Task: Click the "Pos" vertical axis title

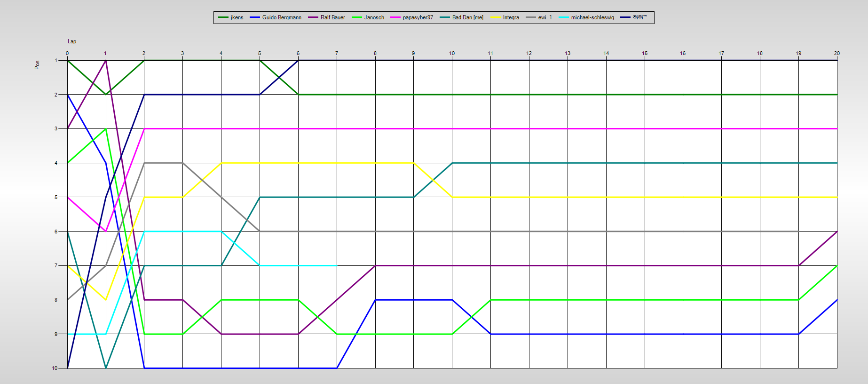Action: click(37, 65)
